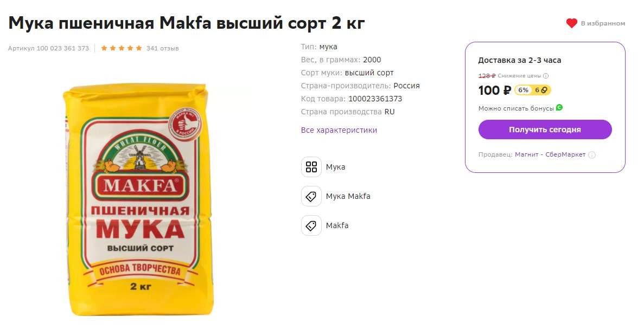This screenshot has height=336, width=644.
Task: Expand Все характеристики link
Action: (x=339, y=130)
